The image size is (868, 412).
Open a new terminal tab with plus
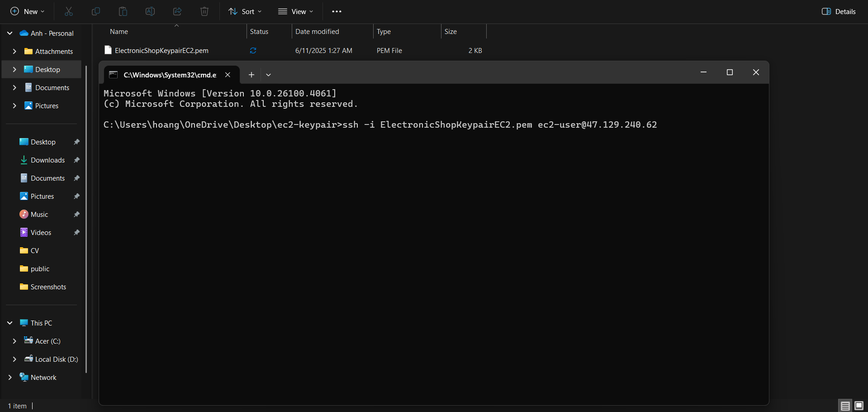click(x=251, y=75)
